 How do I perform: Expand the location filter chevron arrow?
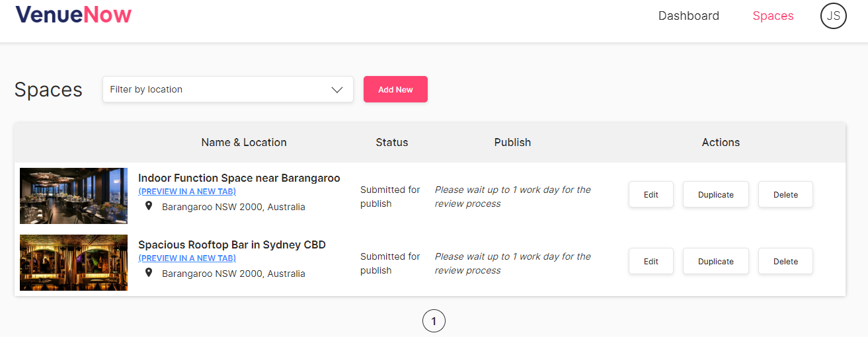tap(337, 90)
